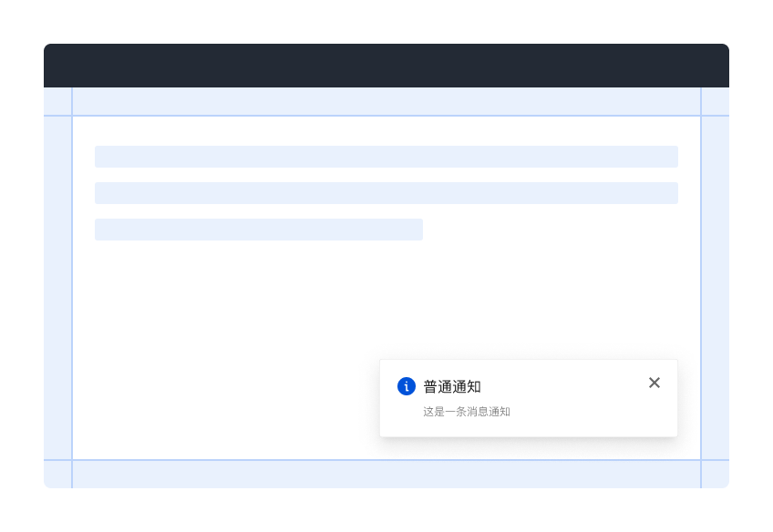Image resolution: width=773 pixels, height=532 pixels.
Task: Click the white gap between first two bars
Action: coord(386,175)
